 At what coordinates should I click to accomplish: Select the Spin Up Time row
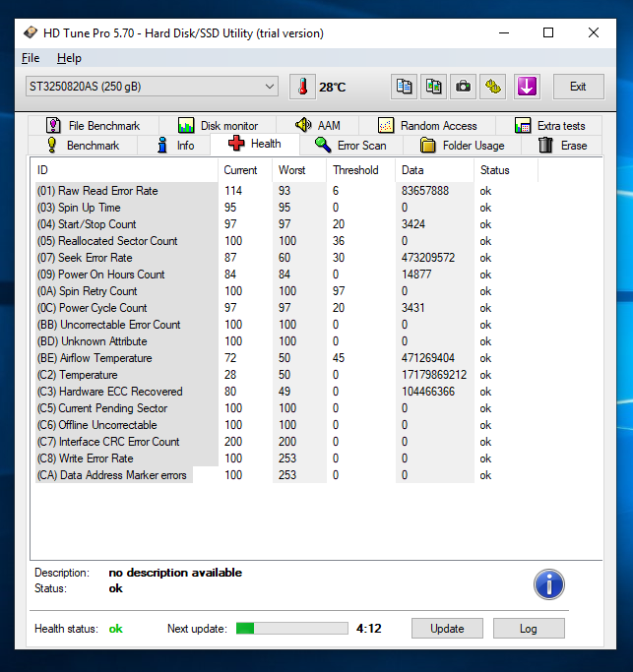click(286, 208)
